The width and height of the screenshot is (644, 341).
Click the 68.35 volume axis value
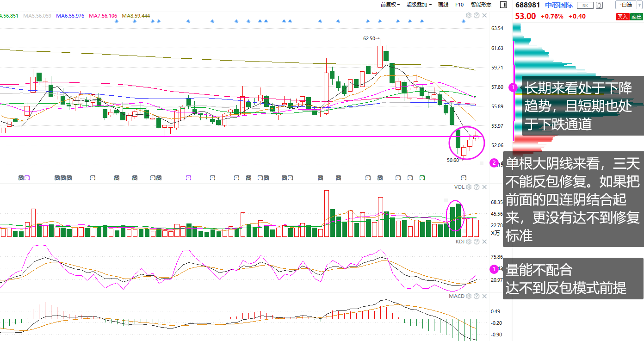click(497, 203)
